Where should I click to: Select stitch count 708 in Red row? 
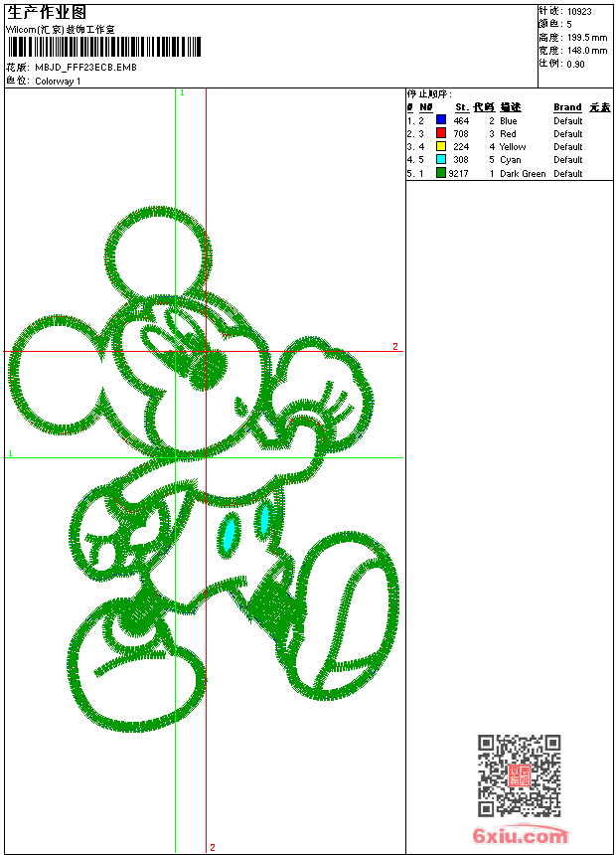461,134
